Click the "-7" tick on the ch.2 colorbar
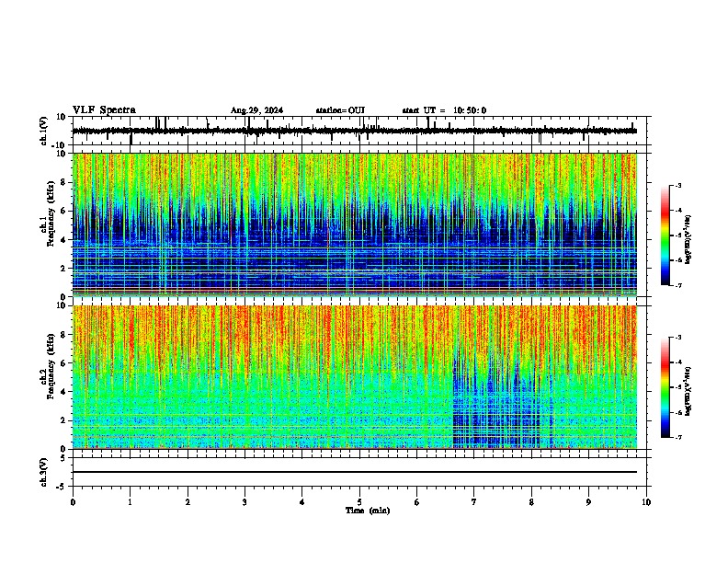728x563 pixels. click(x=677, y=437)
